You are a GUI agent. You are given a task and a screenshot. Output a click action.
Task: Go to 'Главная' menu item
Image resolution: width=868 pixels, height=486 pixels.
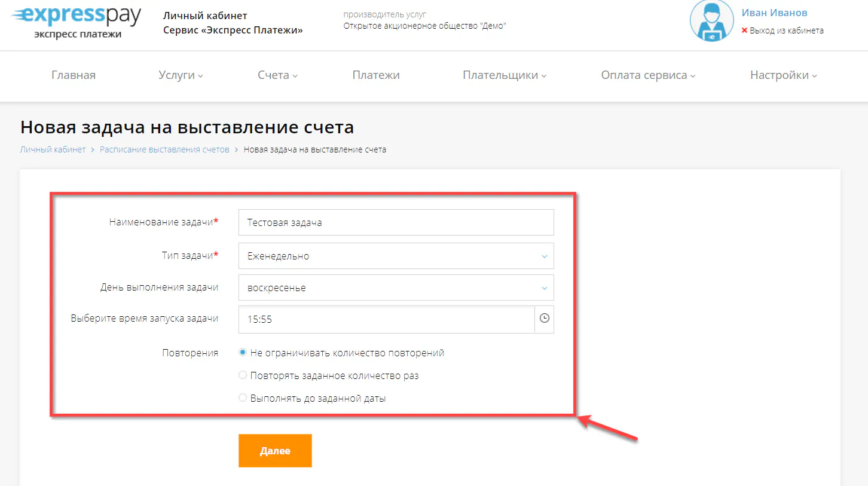[x=73, y=75]
